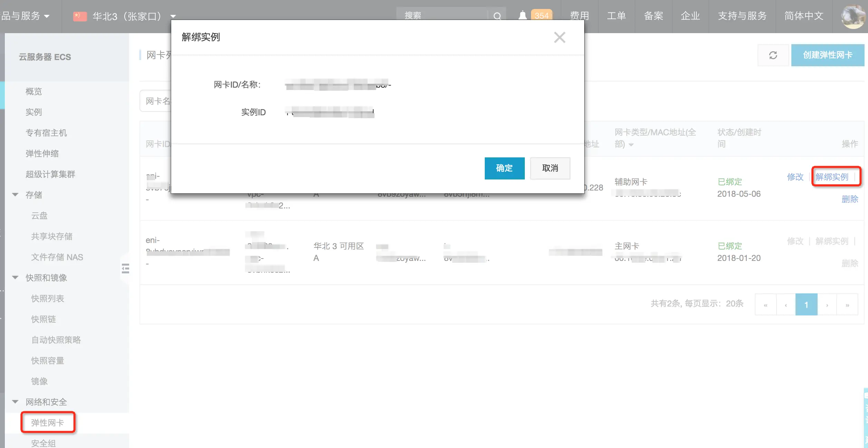Click the sidebar collapse handle icon
The image size is (868, 448).
pos(125,268)
